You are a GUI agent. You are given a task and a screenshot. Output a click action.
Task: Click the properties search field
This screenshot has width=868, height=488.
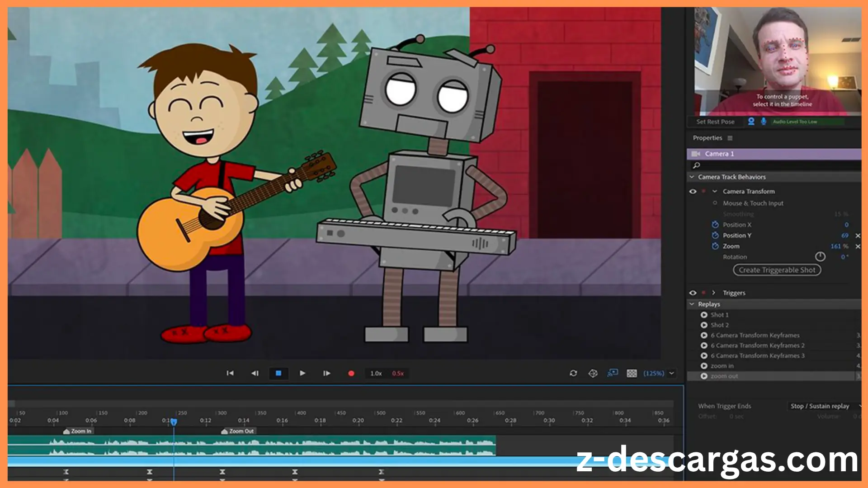[x=774, y=165]
